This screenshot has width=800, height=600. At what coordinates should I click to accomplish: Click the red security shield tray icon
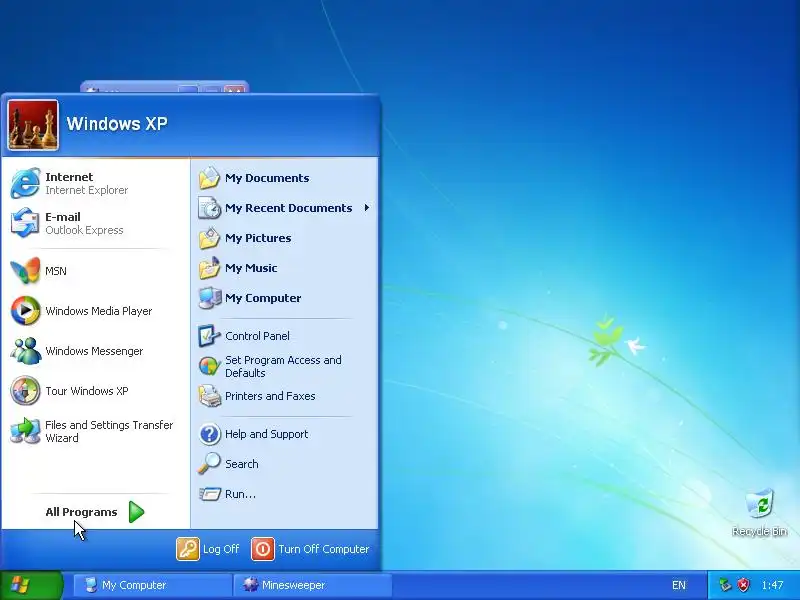point(744,585)
